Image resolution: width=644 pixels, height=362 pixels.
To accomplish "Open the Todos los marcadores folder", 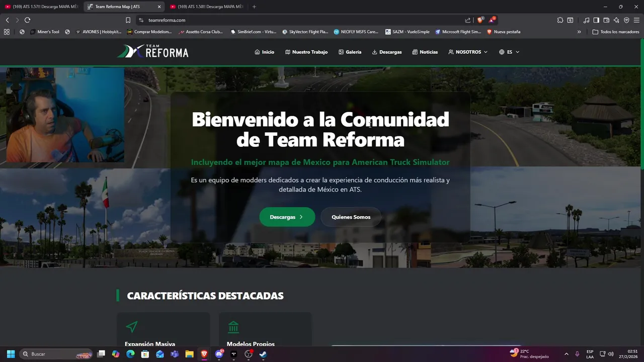I will [616, 32].
